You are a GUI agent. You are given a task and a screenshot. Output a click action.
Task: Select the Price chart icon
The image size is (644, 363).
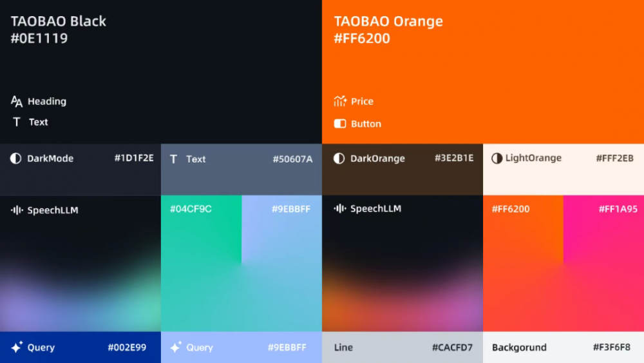[x=340, y=101]
